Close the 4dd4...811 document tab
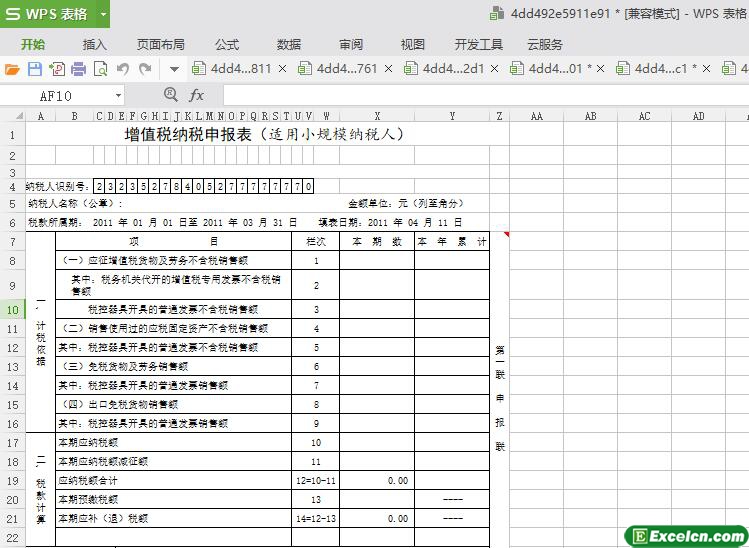Screen dimensions: 749x548 (x=282, y=69)
